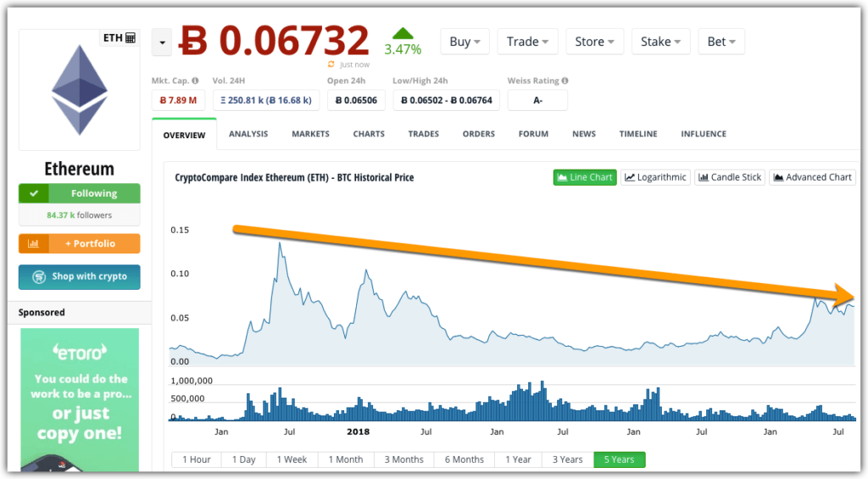The height and width of the screenshot is (479, 868).
Task: Click the 2018 label on volume axis
Action: tap(359, 432)
